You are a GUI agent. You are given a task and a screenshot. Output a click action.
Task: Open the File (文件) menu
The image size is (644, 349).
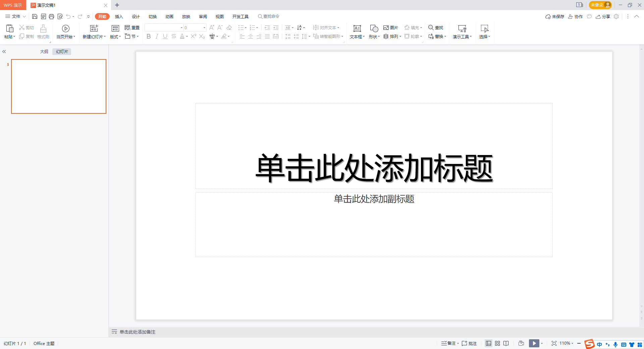pos(15,16)
